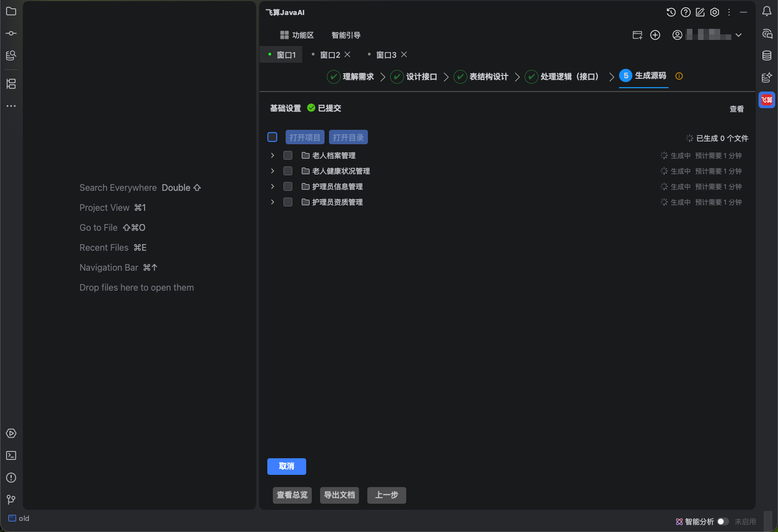Image resolution: width=778 pixels, height=532 pixels.
Task: Check the 老人健康状况管理 checkbox
Action: click(288, 171)
